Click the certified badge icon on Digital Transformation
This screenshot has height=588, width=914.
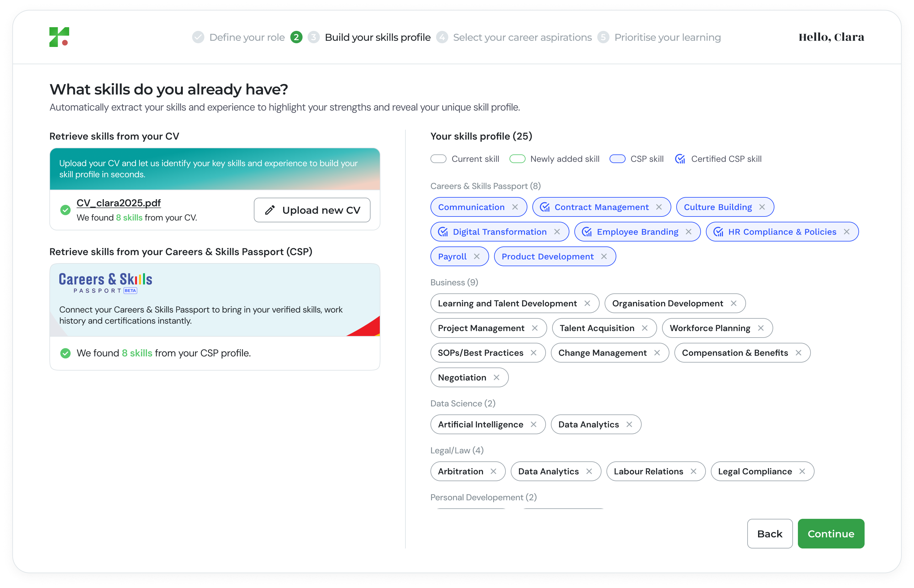point(443,232)
